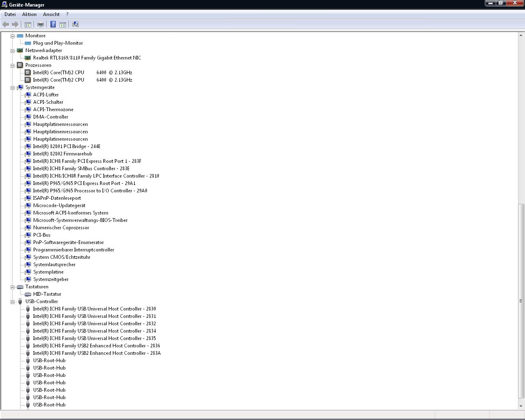The image size is (525, 420).
Task: Select Intel 82802 Firmwarehub
Action: click(62, 154)
